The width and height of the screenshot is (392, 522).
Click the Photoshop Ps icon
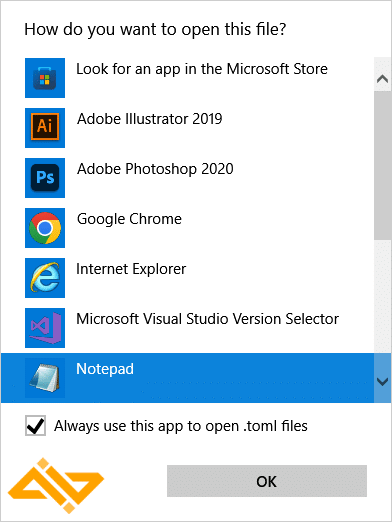tap(45, 178)
